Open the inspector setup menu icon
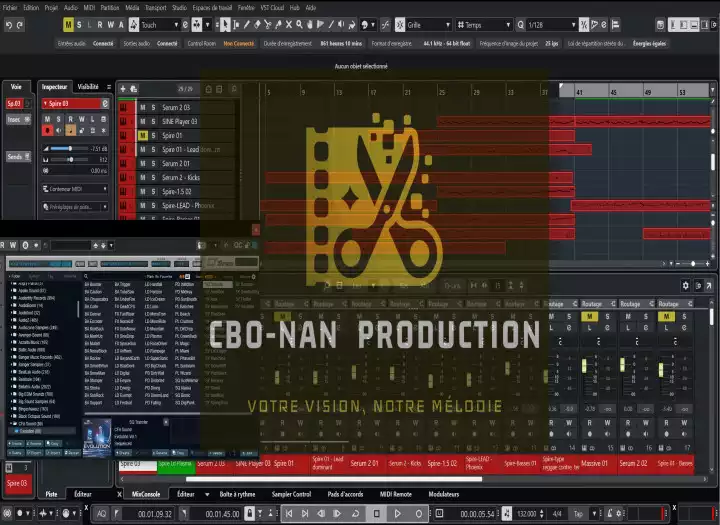Screen dimensions: 720x525 109,87
